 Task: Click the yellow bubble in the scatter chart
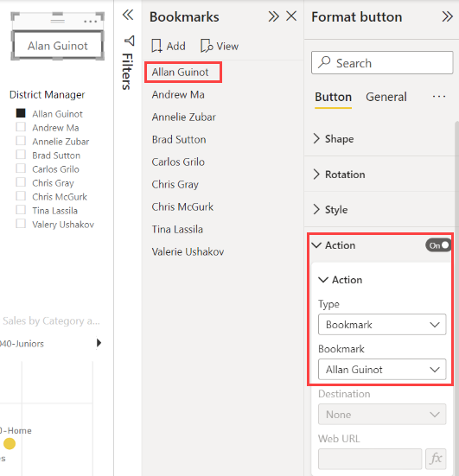(10, 443)
